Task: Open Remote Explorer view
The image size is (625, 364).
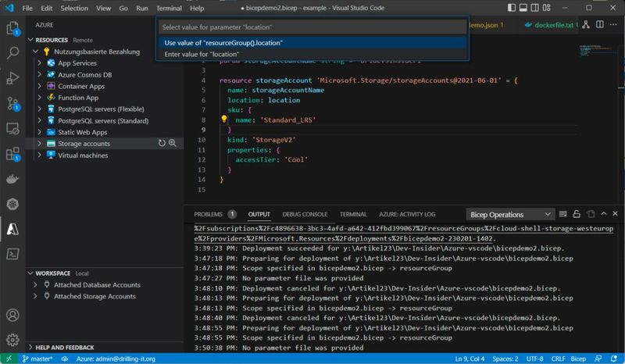Action: click(12, 129)
